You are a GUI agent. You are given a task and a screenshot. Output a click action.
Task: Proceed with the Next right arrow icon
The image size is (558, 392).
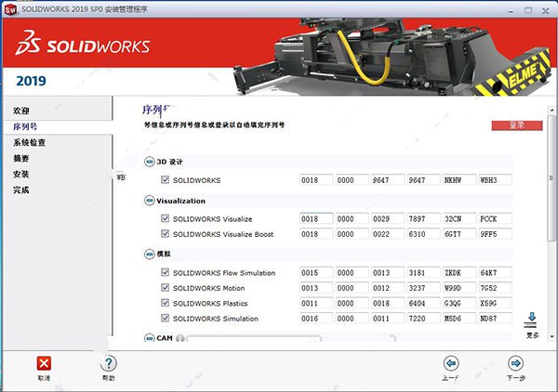coord(515,363)
